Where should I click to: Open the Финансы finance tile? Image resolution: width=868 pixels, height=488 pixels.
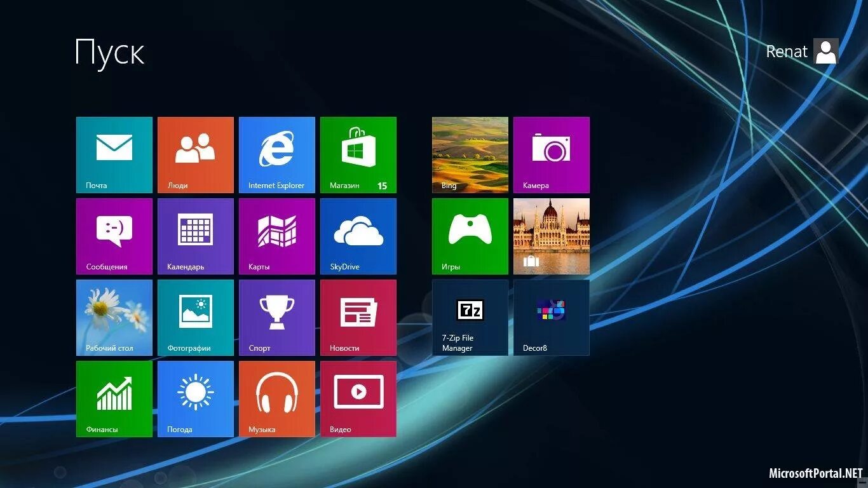click(114, 399)
